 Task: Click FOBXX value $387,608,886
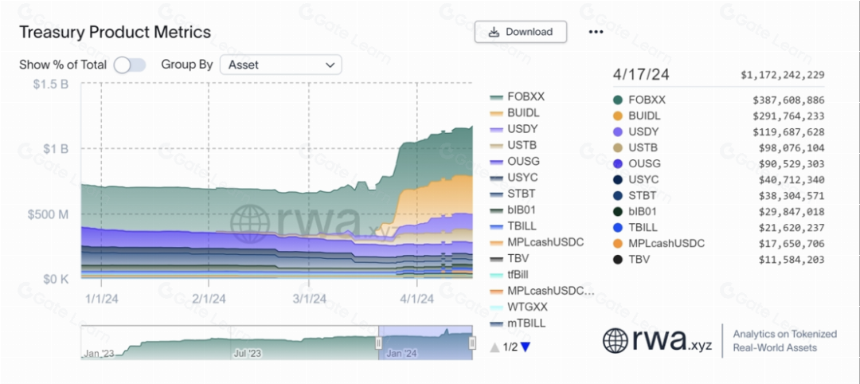tap(789, 100)
